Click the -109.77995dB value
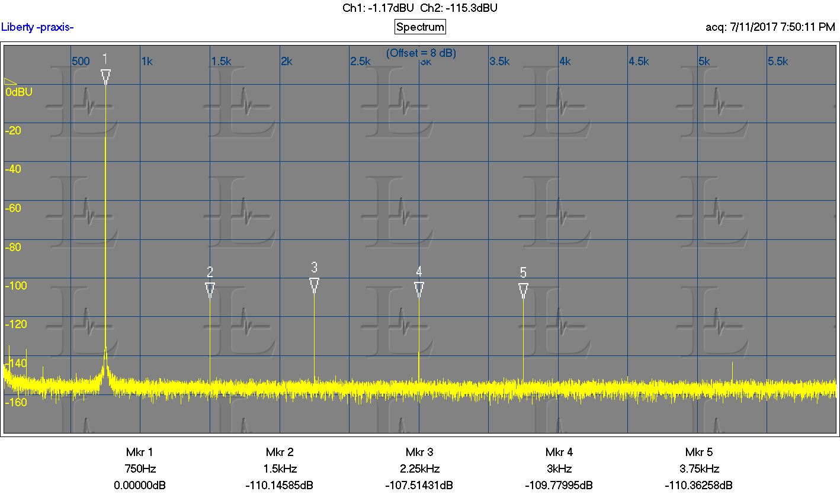Image resolution: width=840 pixels, height=504 pixels. pyautogui.click(x=559, y=485)
